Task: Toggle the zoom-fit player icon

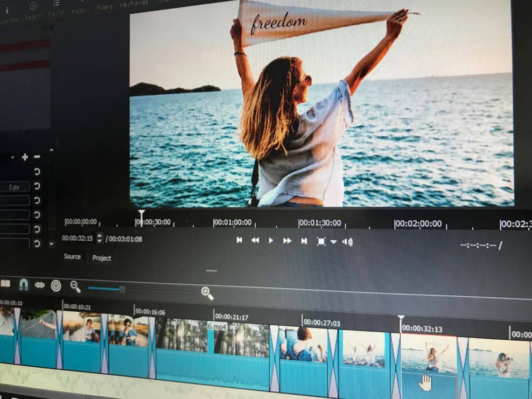Action: click(x=321, y=241)
